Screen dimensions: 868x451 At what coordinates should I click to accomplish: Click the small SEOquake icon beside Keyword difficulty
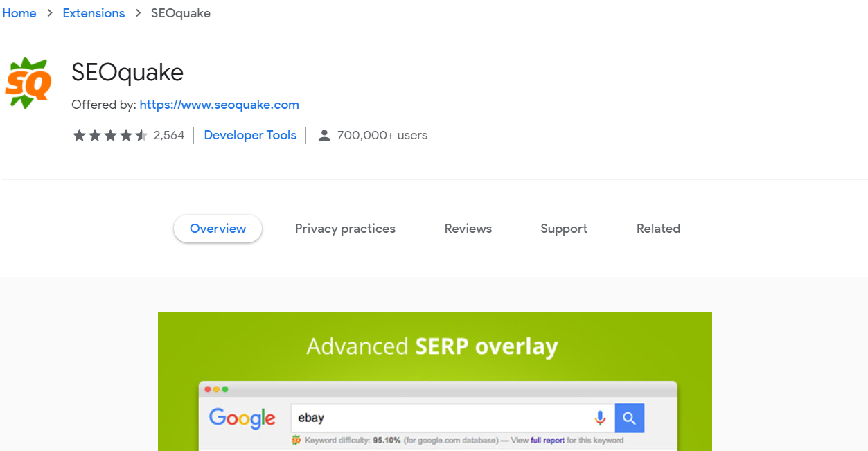[x=296, y=441]
